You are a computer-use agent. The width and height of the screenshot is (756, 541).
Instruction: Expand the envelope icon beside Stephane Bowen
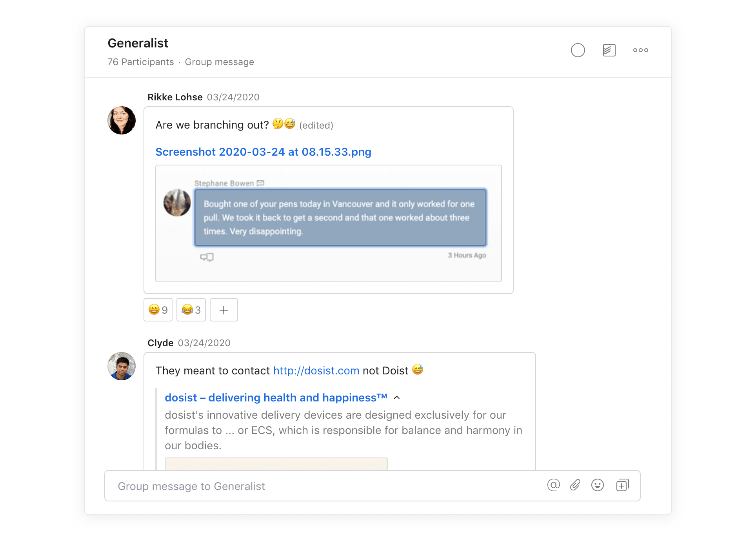point(260,183)
